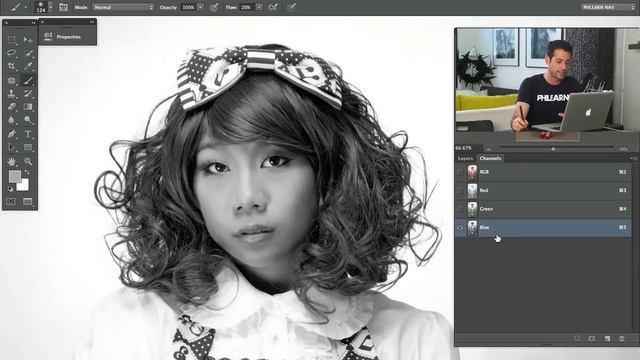Viewport: 640px width, 360px height.
Task: Click the Red channel thumbnail
Action: [472, 191]
